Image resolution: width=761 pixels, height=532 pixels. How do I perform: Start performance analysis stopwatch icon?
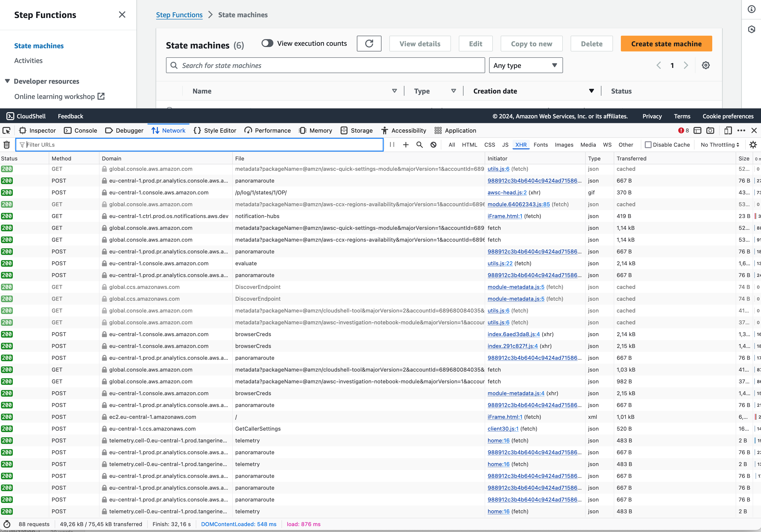point(7,524)
